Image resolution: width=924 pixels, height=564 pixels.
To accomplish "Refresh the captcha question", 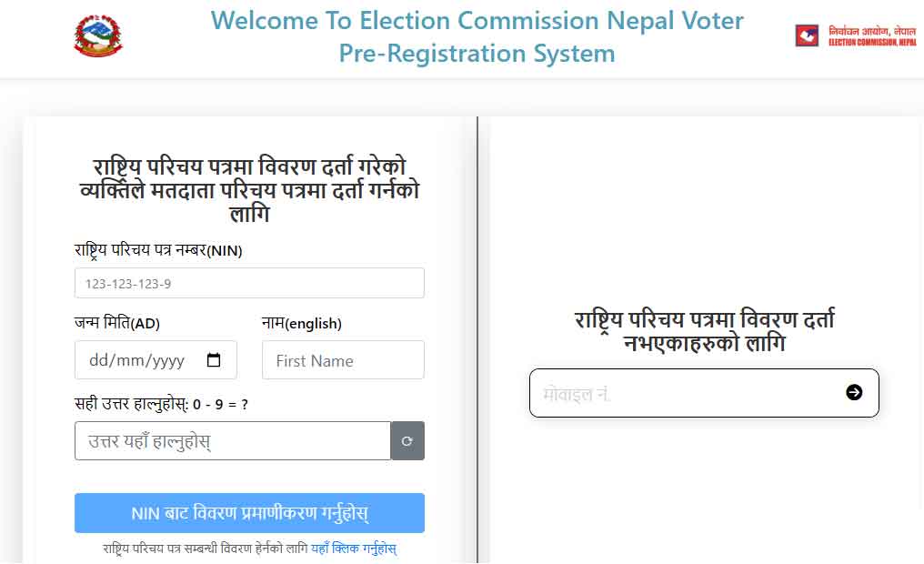I will pos(407,441).
